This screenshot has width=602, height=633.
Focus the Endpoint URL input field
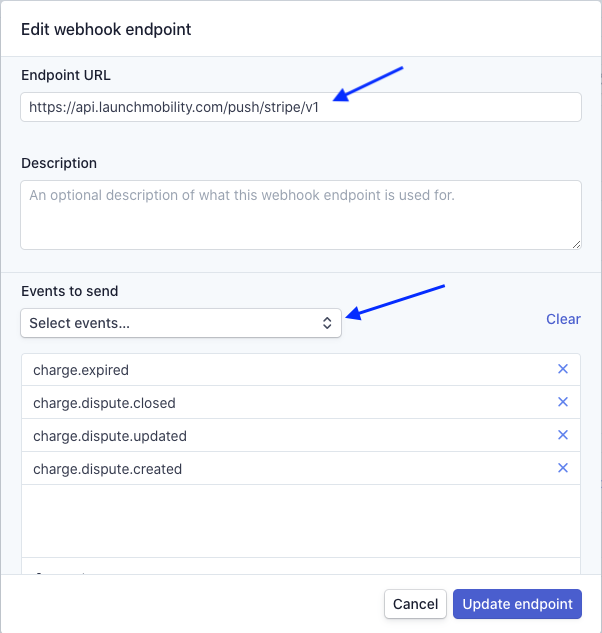tap(301, 107)
